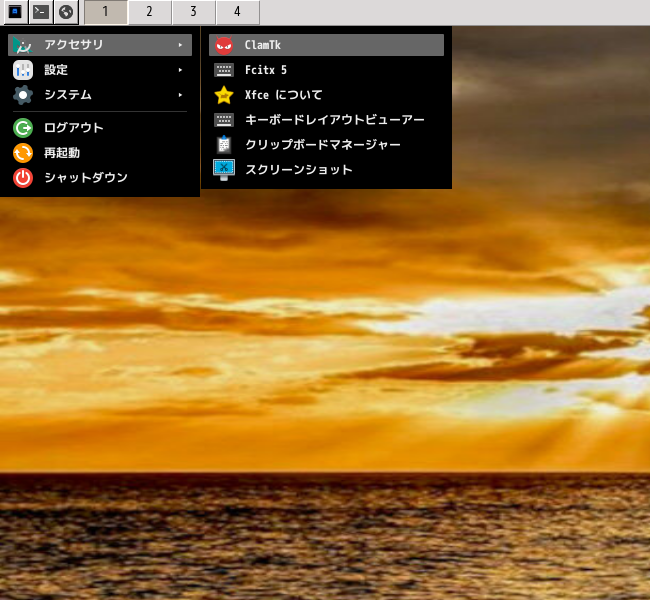Expand the 設定 submenu arrow
Viewport: 650px width, 600px height.
pos(180,70)
